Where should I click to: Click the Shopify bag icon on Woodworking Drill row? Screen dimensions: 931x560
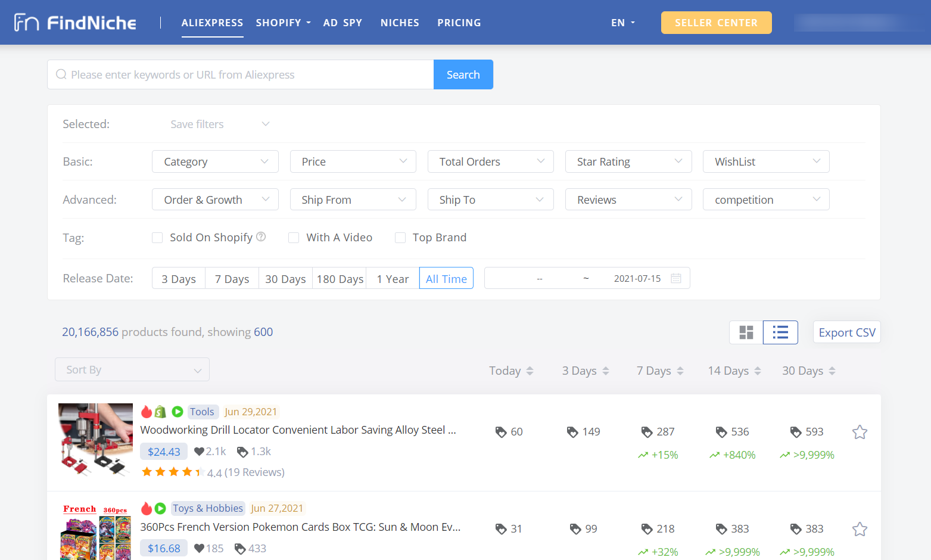160,411
